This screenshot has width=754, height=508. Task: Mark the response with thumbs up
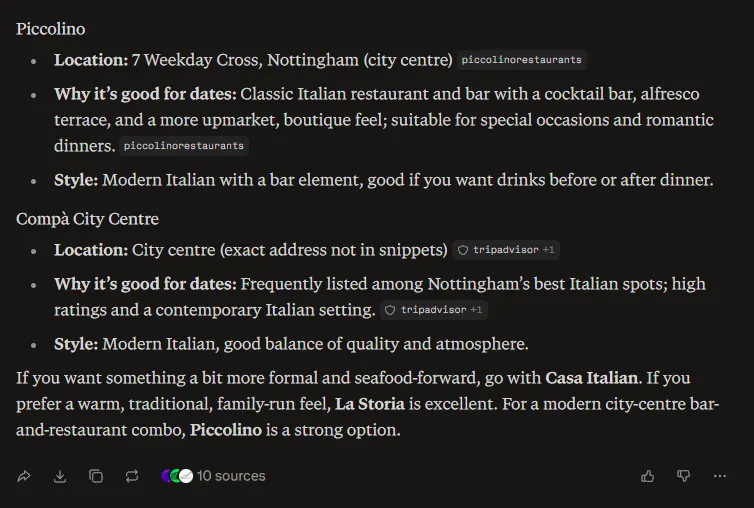[648, 476]
